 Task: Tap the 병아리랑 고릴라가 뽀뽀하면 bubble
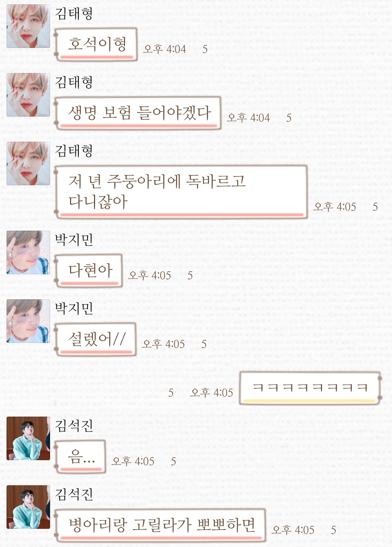[x=160, y=525]
